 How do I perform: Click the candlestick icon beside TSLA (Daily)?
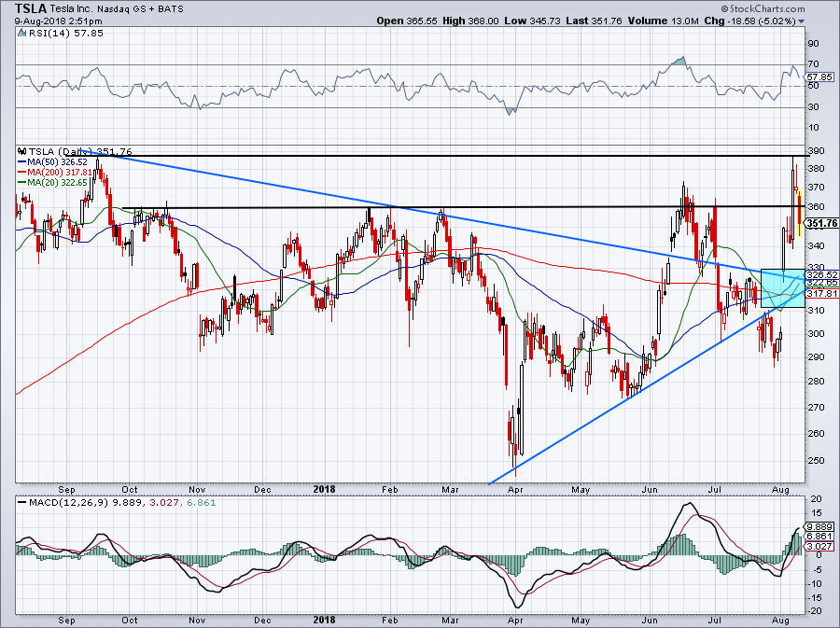click(22, 151)
